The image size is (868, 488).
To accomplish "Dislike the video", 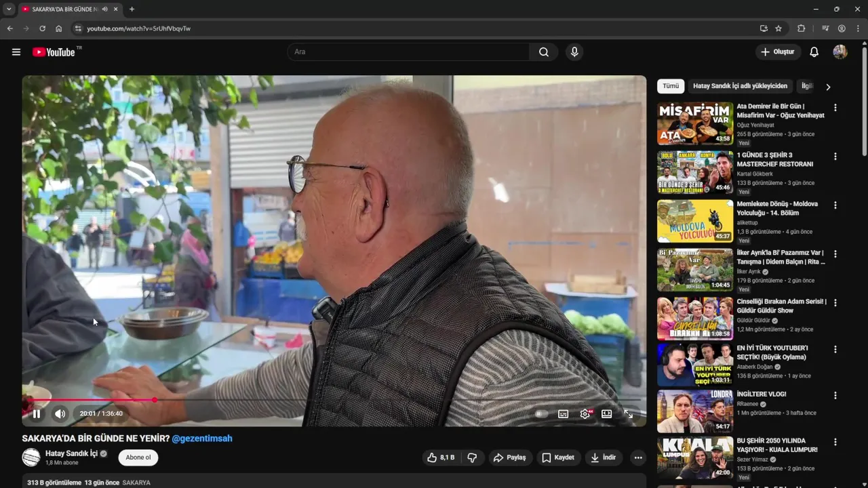I will pos(472,457).
